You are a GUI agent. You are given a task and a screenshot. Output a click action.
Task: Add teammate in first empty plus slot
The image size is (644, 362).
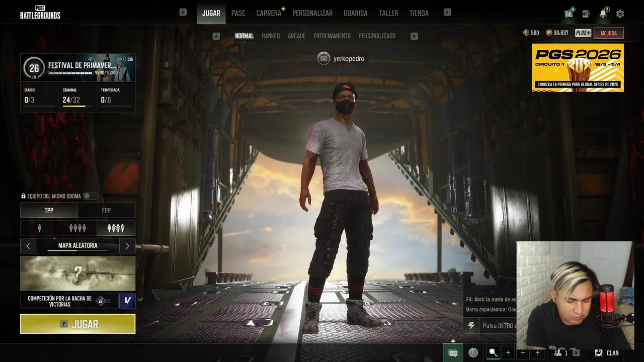tap(508, 353)
